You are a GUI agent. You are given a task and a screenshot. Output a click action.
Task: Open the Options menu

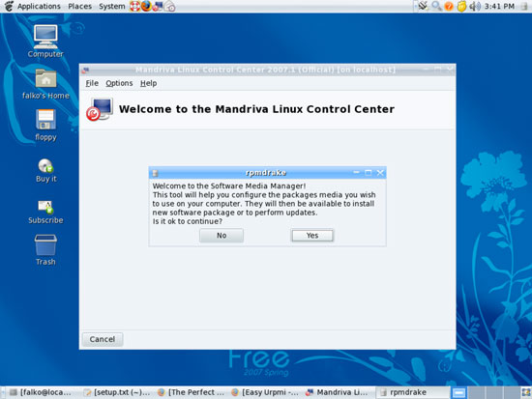point(119,83)
